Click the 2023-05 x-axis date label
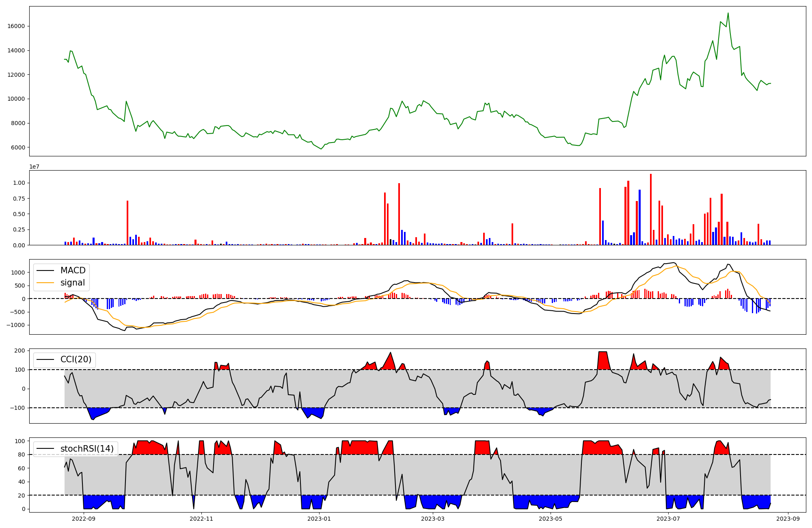Screen dimensions: 812x528 coord(551,519)
